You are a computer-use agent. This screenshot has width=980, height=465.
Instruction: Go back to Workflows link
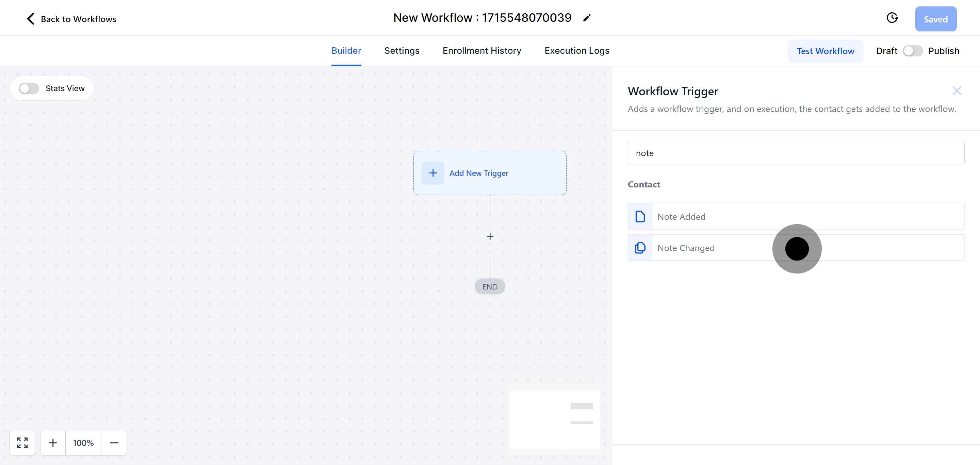pyautogui.click(x=78, y=19)
